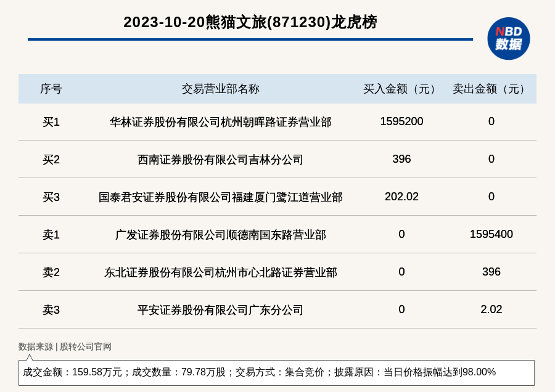Click the buy amount 1595200

[401, 121]
